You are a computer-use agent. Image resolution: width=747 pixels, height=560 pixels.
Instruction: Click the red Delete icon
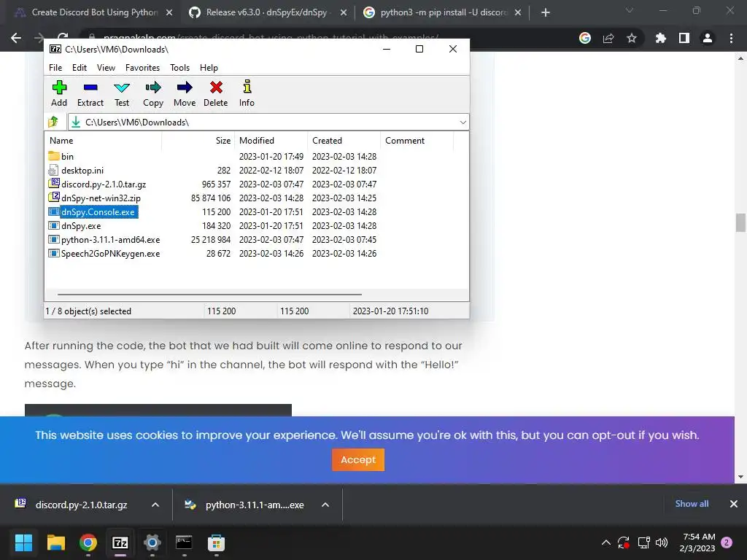coord(216,87)
